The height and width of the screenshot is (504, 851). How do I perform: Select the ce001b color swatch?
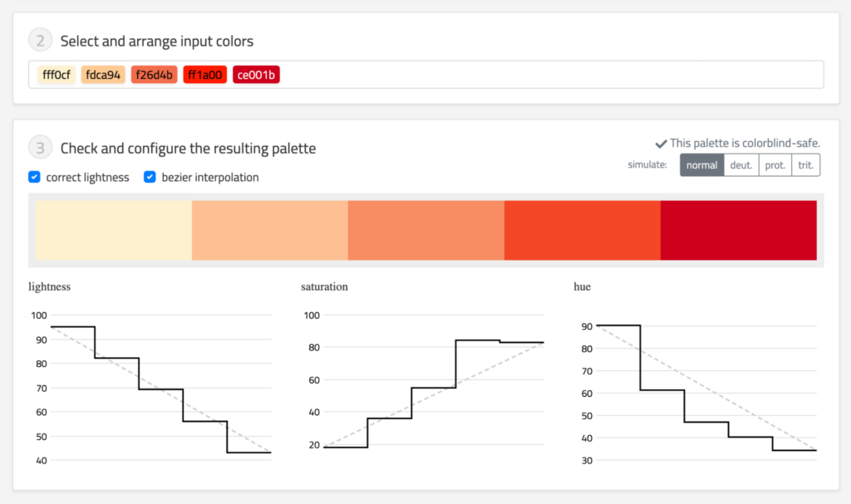coord(256,74)
